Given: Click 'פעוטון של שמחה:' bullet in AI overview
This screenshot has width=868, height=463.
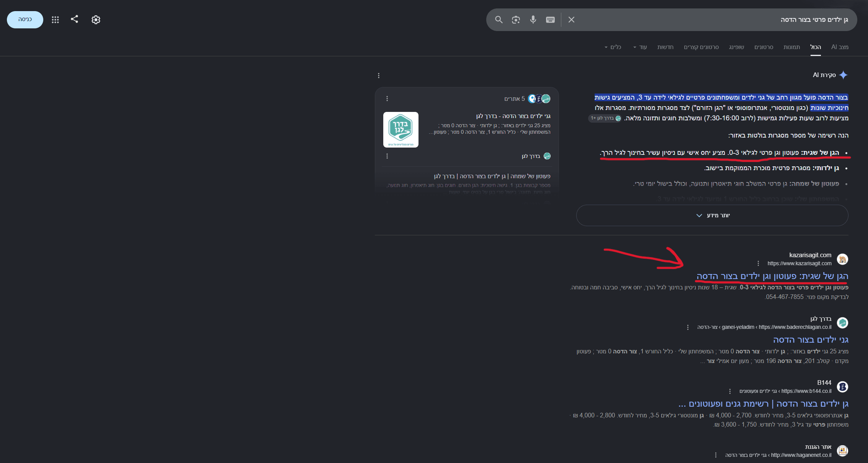Looking at the screenshot, I should click(x=814, y=184).
